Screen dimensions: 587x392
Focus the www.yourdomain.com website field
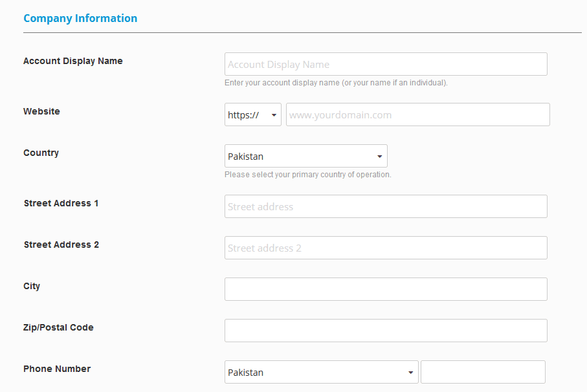[418, 114]
